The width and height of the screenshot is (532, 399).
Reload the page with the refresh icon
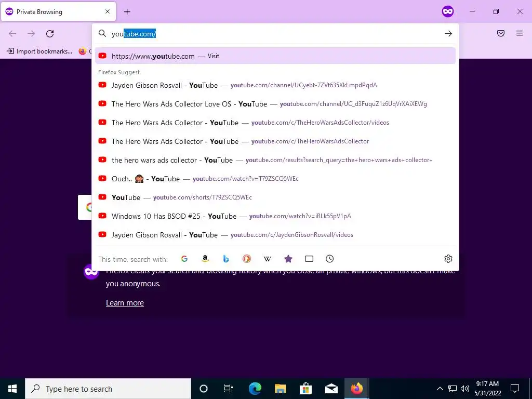[50, 34]
